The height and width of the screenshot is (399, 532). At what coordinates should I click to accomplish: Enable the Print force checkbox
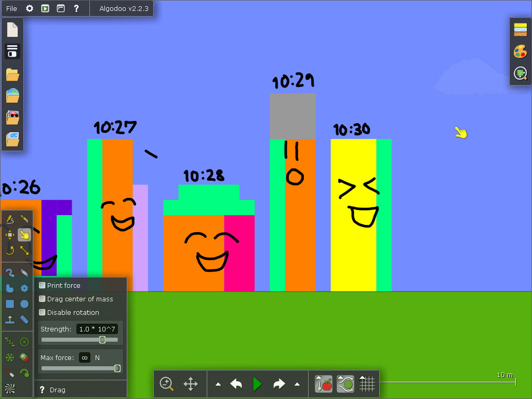pos(43,285)
